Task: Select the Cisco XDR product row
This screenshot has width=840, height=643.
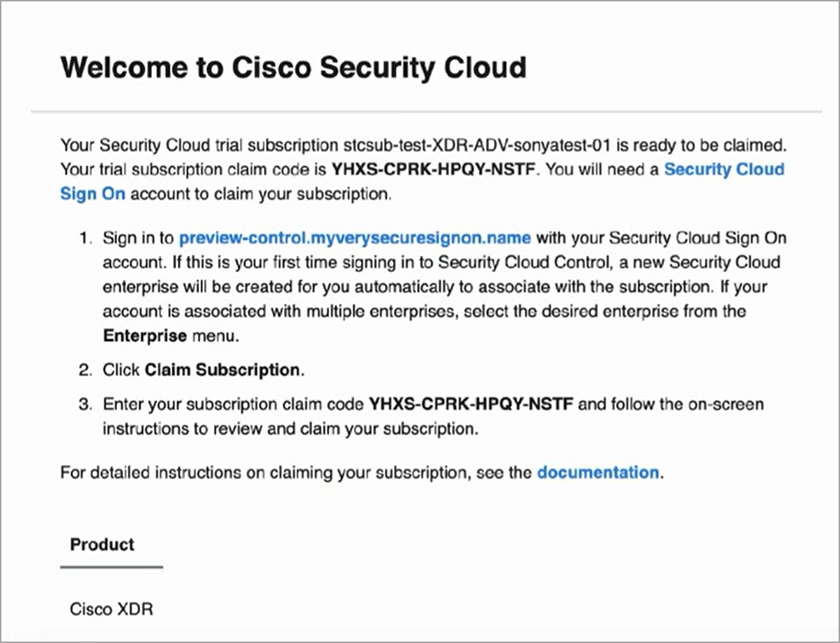Action: coord(111,609)
